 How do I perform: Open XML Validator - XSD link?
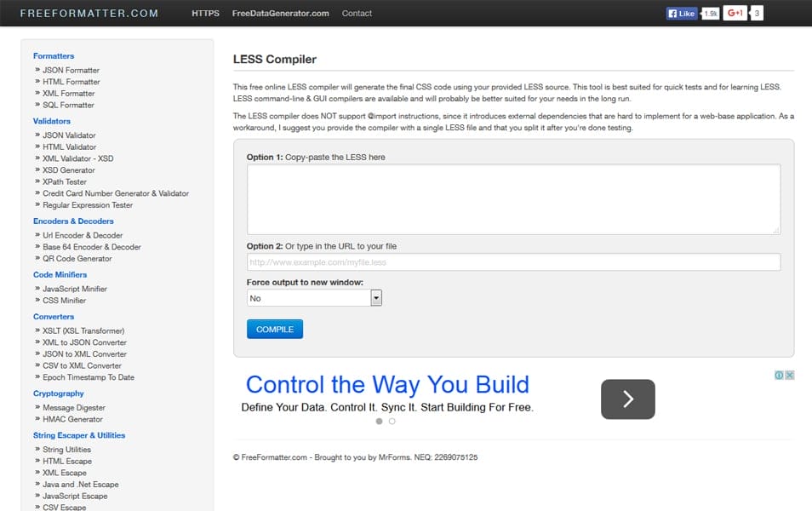pyautogui.click(x=78, y=158)
